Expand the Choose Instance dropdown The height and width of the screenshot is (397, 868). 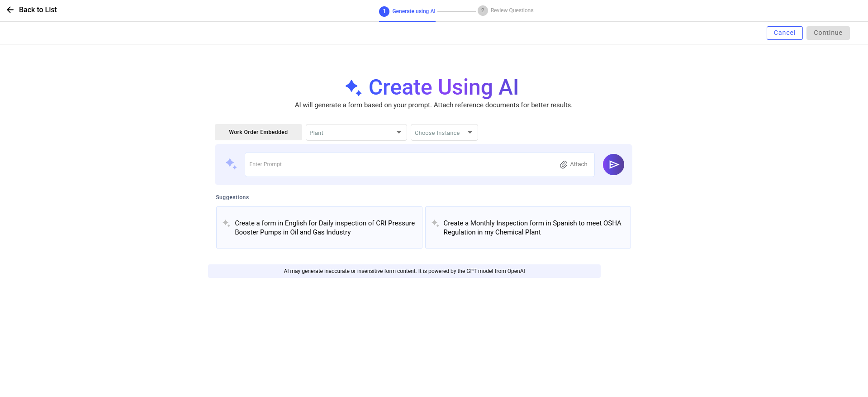tap(444, 133)
